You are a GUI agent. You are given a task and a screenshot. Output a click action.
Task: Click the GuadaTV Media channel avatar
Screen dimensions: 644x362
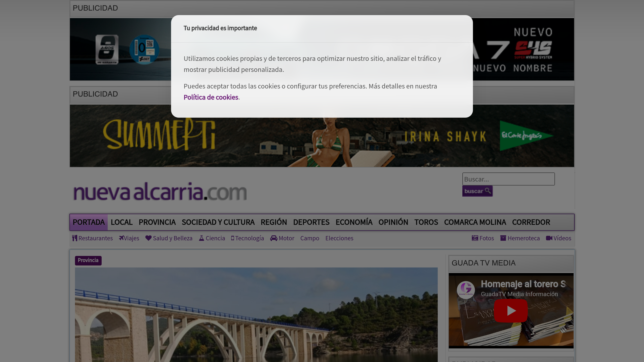[x=466, y=290]
